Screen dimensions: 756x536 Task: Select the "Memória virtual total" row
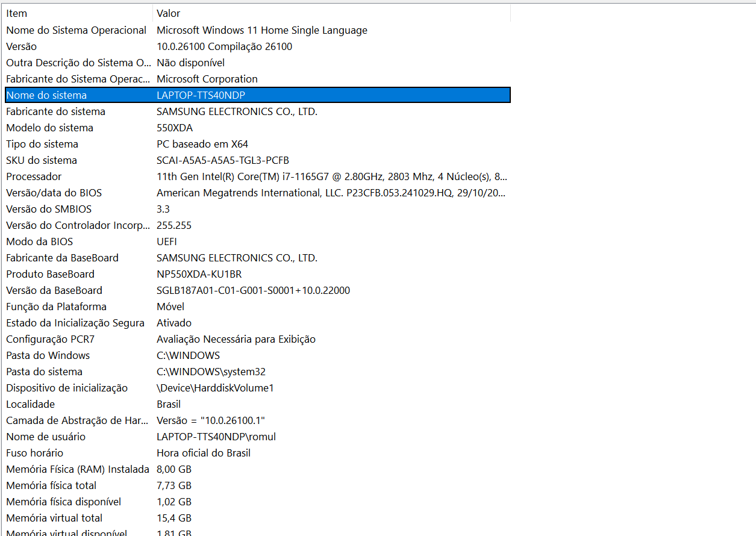coord(258,518)
